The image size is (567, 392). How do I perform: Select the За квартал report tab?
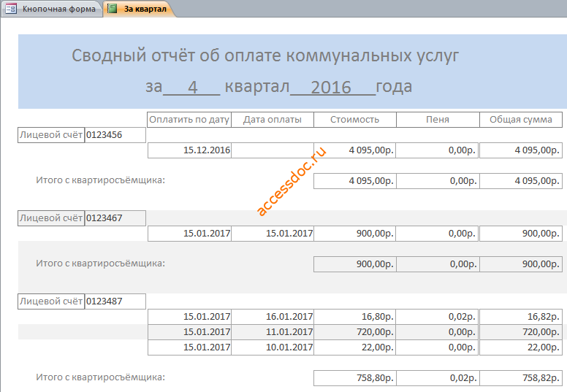140,9
